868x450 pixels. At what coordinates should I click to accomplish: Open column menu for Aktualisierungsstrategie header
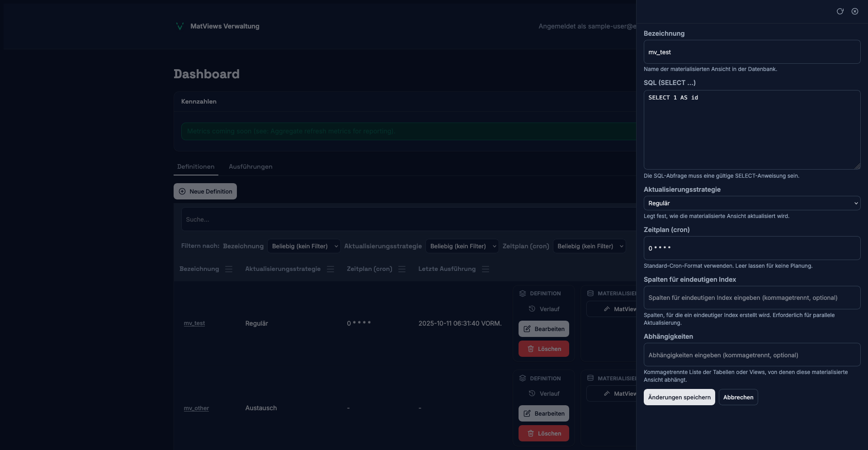coord(330,269)
